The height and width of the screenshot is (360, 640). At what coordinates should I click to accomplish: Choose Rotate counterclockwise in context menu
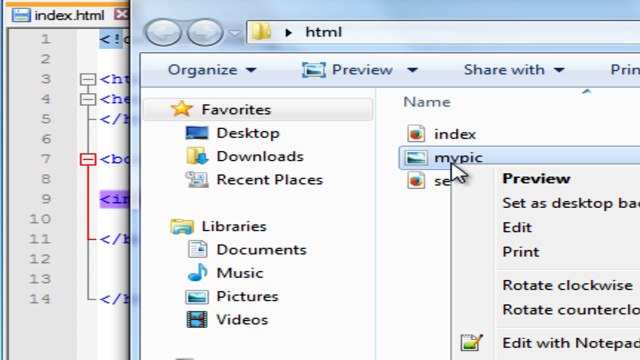(571, 309)
